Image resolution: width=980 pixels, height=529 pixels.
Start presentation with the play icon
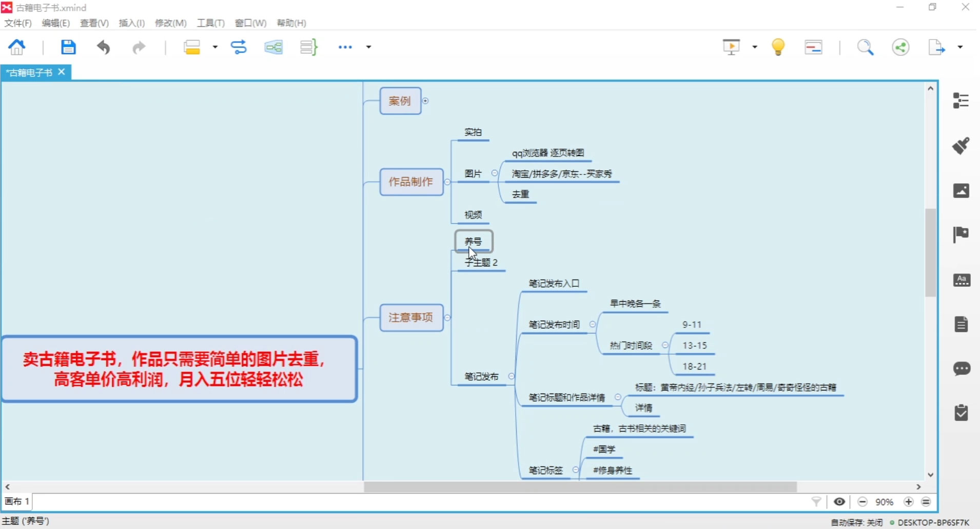coord(731,47)
